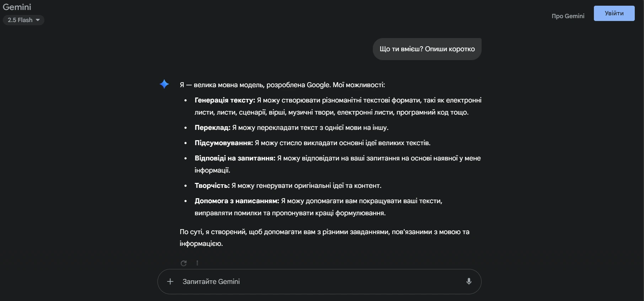
Task: Focus the Запитайте Gemini input field
Action: point(313,281)
